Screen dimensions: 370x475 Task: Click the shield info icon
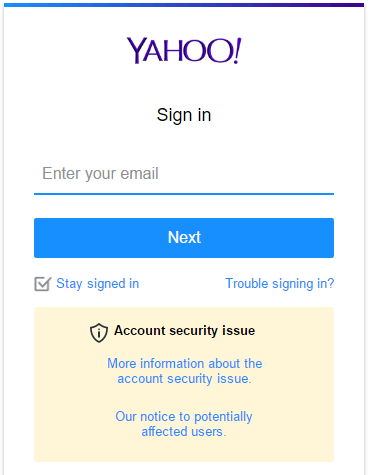point(99,332)
